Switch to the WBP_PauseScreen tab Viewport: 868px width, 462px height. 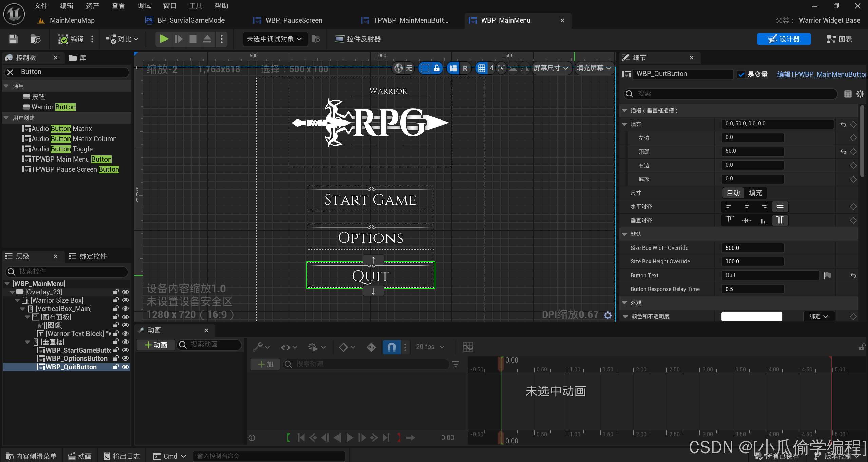(x=293, y=20)
